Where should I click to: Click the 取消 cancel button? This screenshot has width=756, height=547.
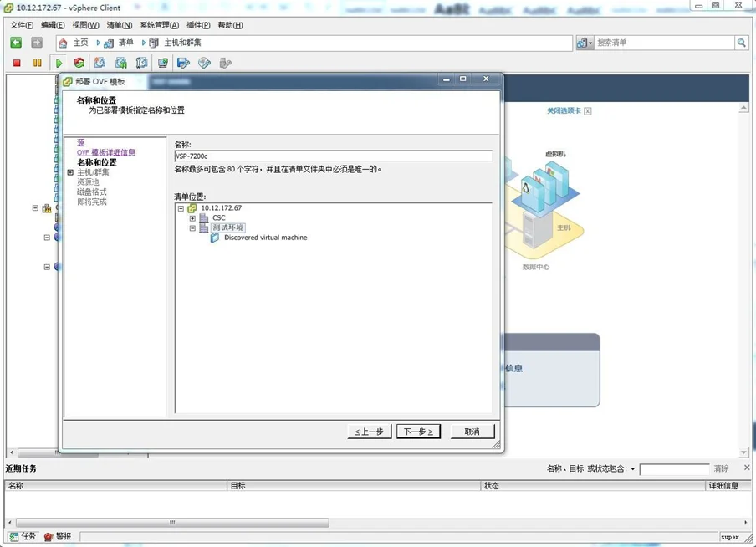pos(472,432)
